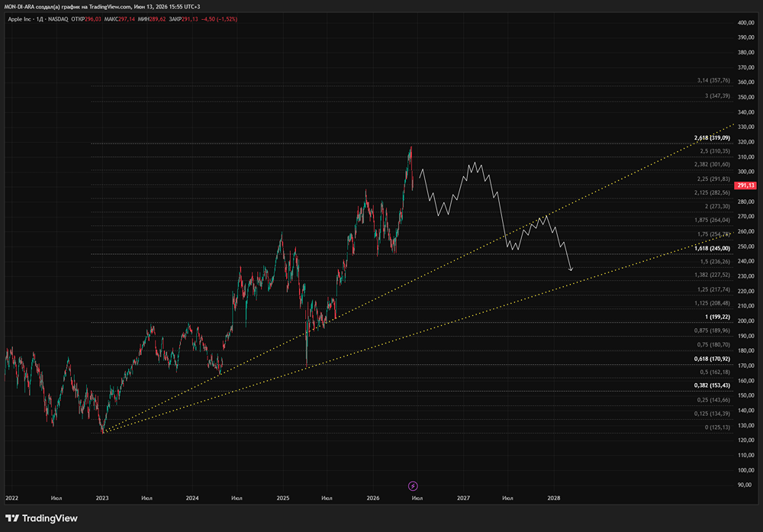Click the 90,00 price axis label

pyautogui.click(x=745, y=485)
